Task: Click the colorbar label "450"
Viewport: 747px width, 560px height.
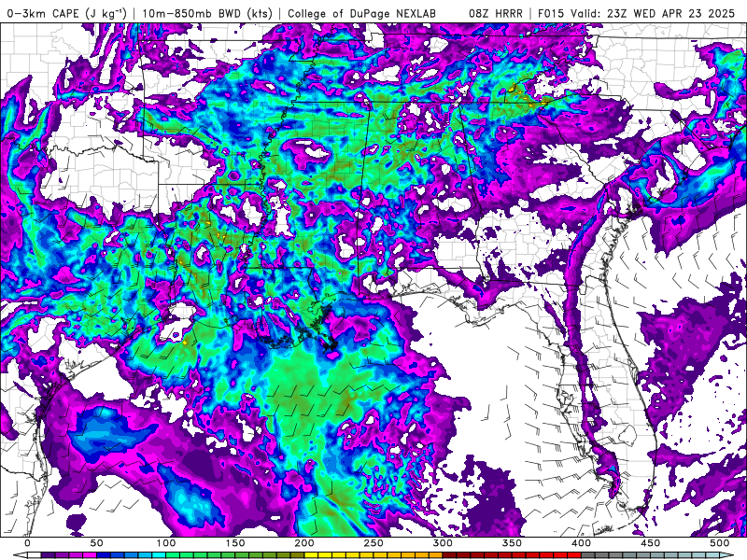Action: pyautogui.click(x=650, y=543)
